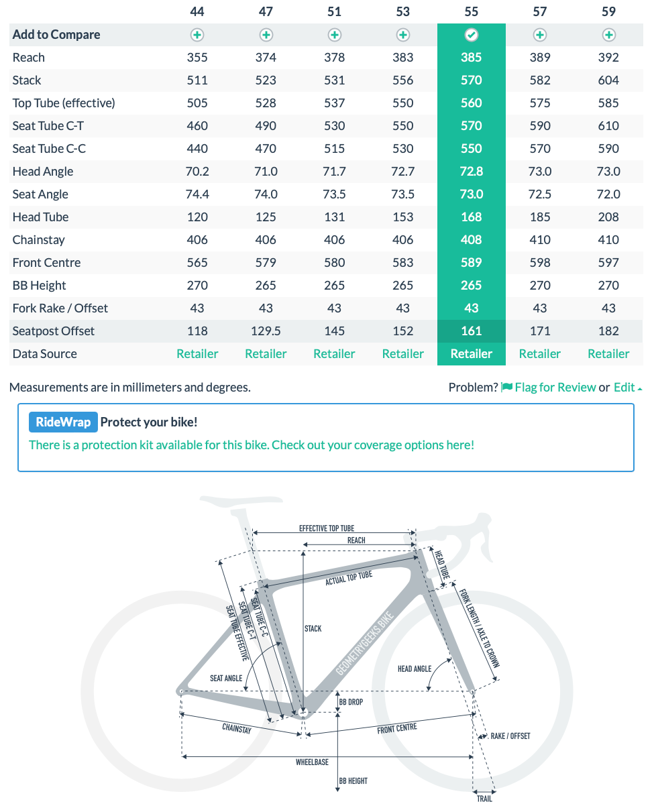Expand the Edit dropdown arrow

640,388
